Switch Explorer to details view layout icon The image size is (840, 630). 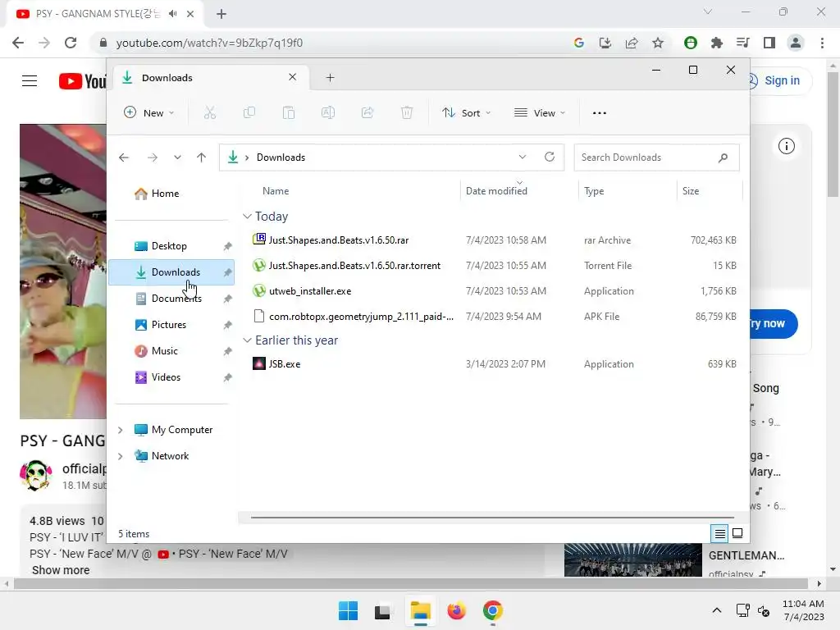719,533
